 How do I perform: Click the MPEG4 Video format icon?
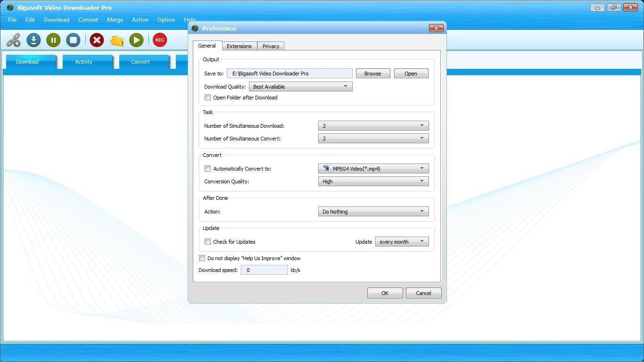coord(326,168)
